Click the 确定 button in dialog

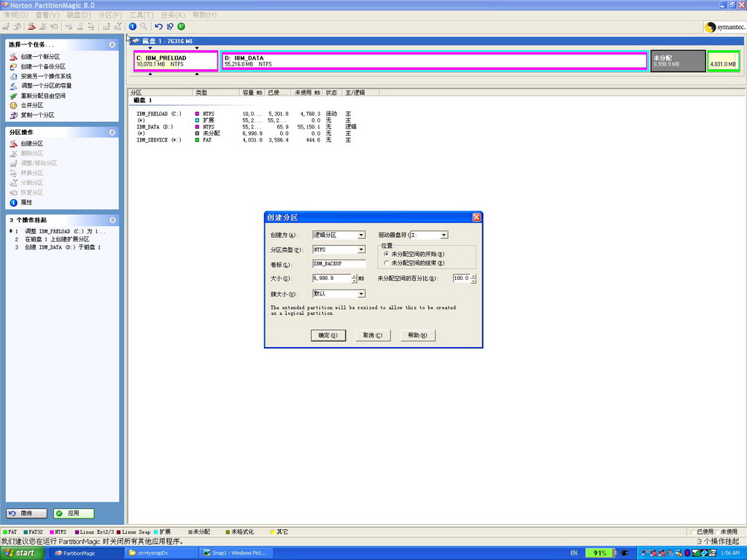click(328, 335)
